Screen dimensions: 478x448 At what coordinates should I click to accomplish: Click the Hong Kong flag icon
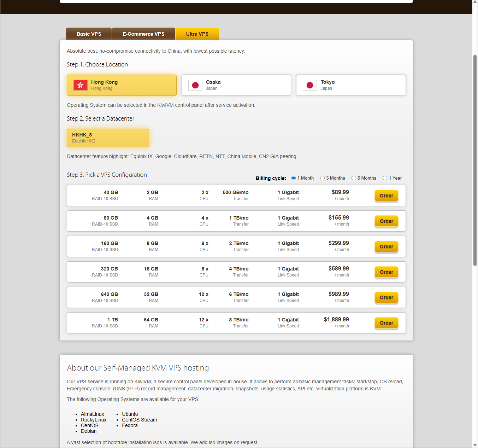pos(81,85)
